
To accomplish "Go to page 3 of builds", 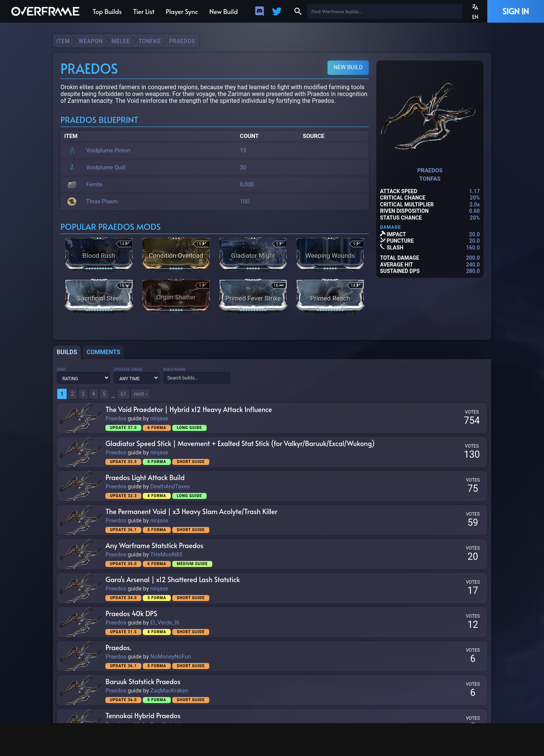I will [x=83, y=394].
